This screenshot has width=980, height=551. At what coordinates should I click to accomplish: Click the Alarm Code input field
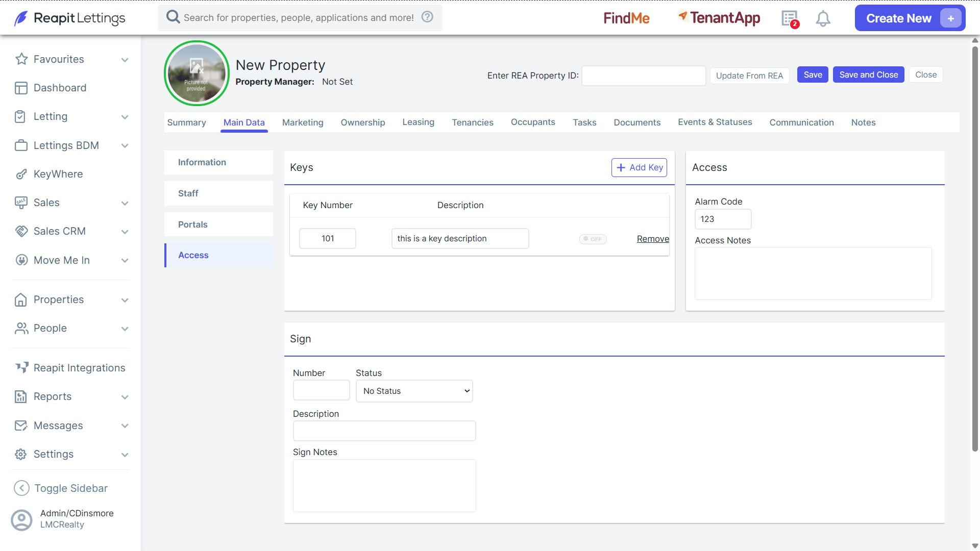pyautogui.click(x=723, y=219)
